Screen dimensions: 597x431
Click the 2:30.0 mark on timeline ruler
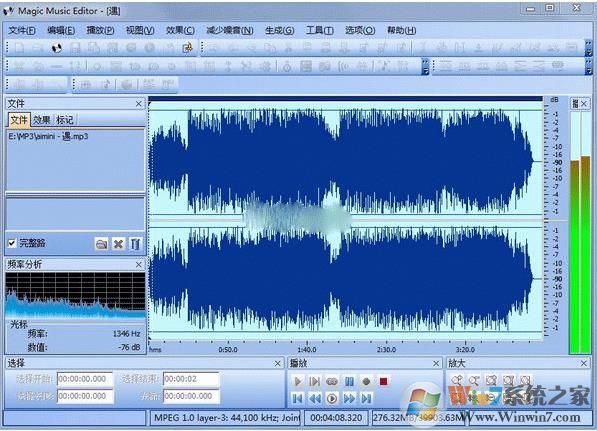click(x=386, y=349)
